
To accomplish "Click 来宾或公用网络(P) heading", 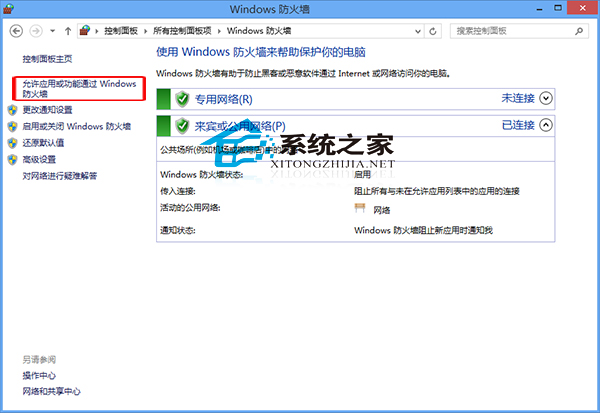I will point(240,126).
